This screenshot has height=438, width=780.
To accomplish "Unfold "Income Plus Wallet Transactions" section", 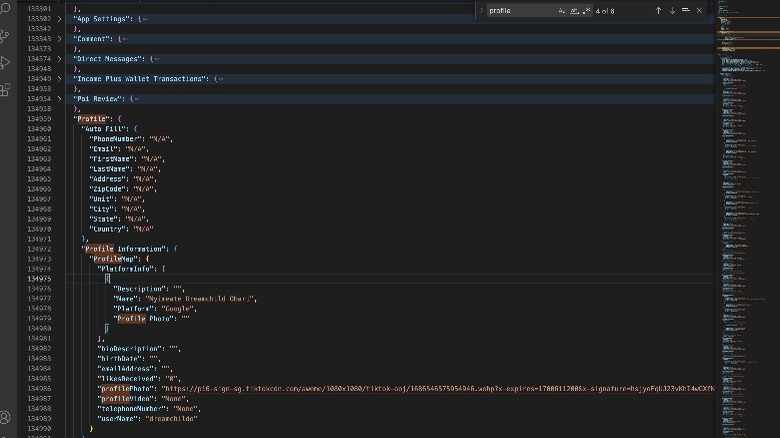I will point(59,79).
